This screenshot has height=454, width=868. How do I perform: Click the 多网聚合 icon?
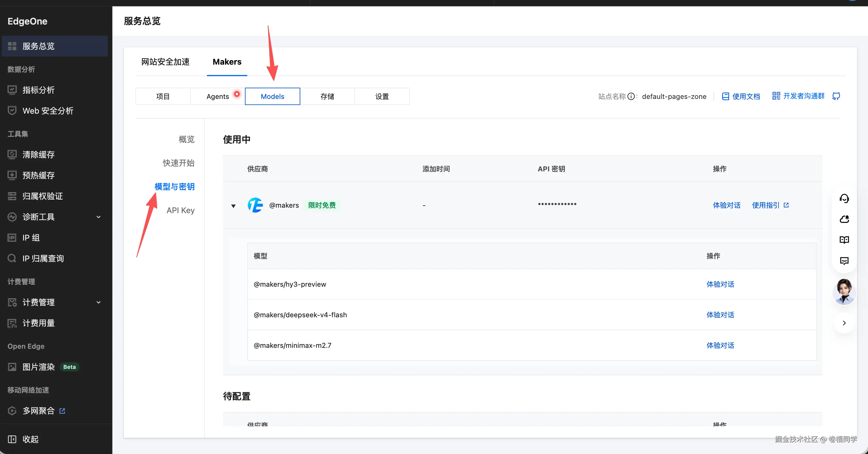coord(12,411)
